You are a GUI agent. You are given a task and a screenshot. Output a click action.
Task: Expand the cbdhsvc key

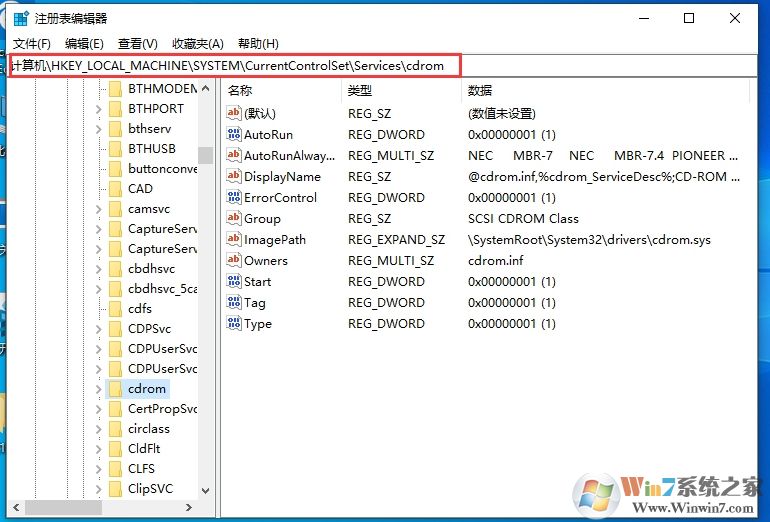(x=98, y=269)
